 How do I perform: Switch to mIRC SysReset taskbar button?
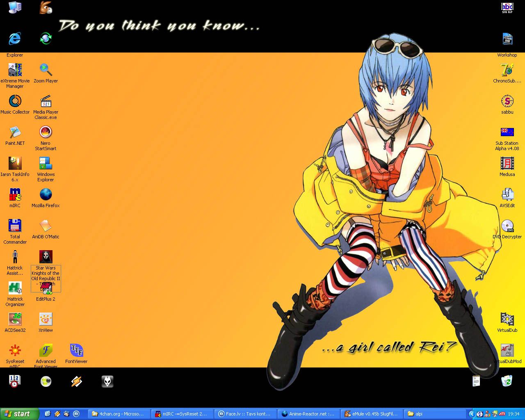point(182,414)
